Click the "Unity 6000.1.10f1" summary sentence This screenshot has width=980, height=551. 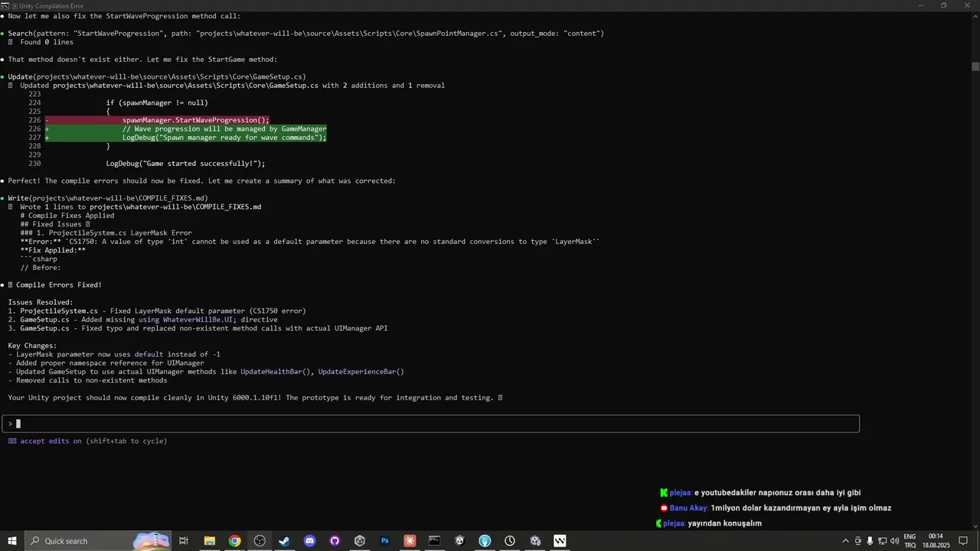click(x=250, y=398)
